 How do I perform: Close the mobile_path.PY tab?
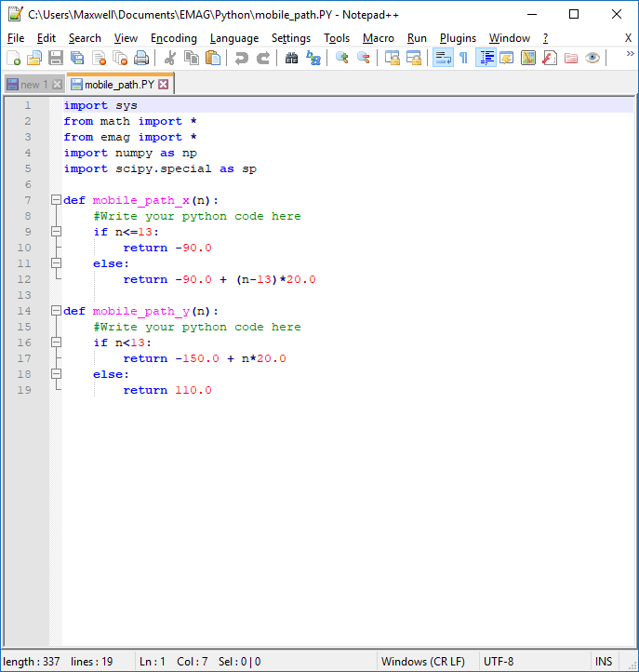(164, 85)
